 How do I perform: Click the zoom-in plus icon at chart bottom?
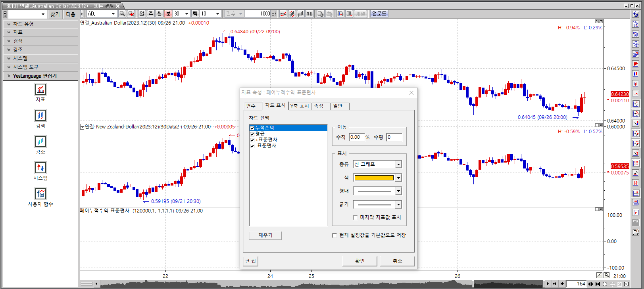click(x=605, y=284)
